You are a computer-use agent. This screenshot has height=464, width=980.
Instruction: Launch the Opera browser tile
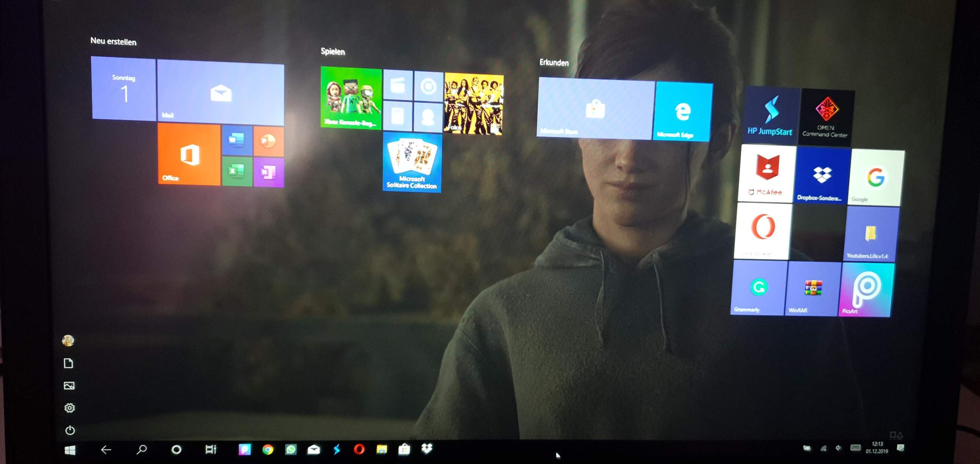point(763,231)
